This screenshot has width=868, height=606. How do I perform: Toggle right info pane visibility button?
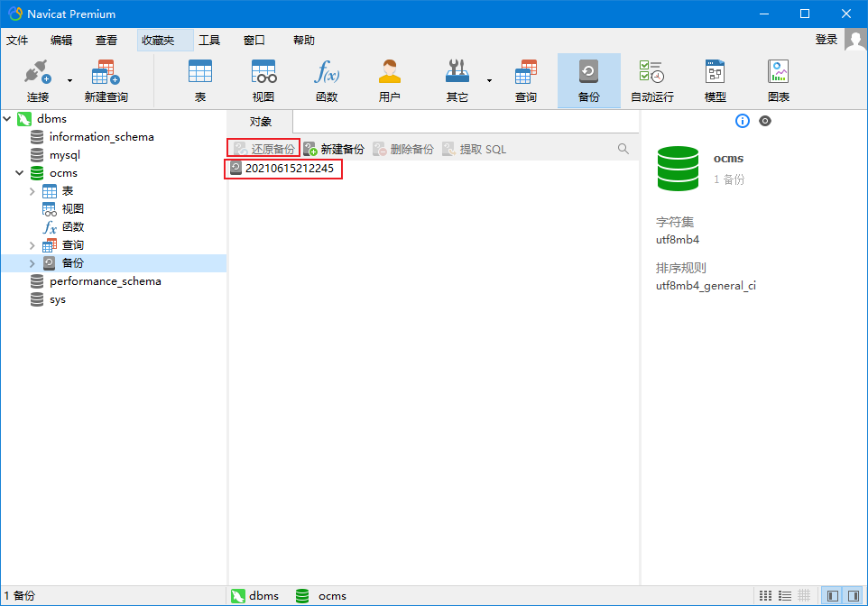(853, 596)
